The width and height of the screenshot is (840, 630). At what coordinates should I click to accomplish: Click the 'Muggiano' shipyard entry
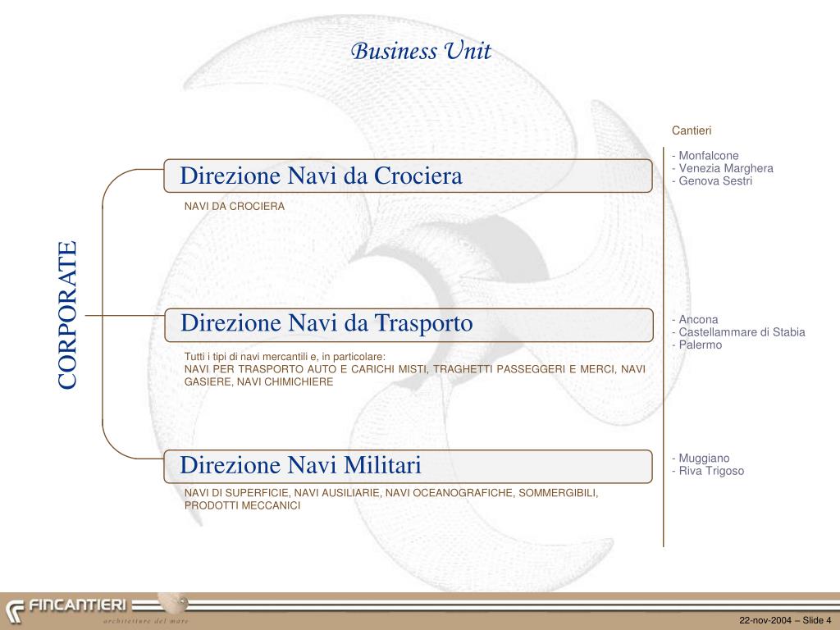point(701,459)
